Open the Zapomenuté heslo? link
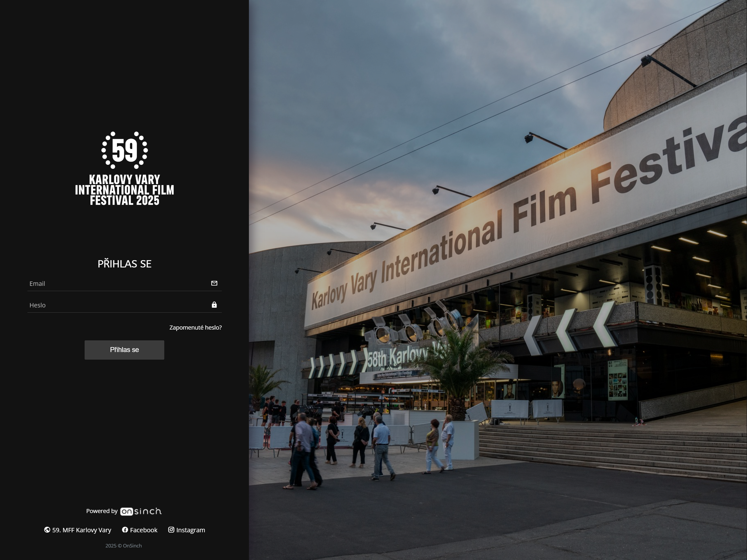 pyautogui.click(x=195, y=327)
